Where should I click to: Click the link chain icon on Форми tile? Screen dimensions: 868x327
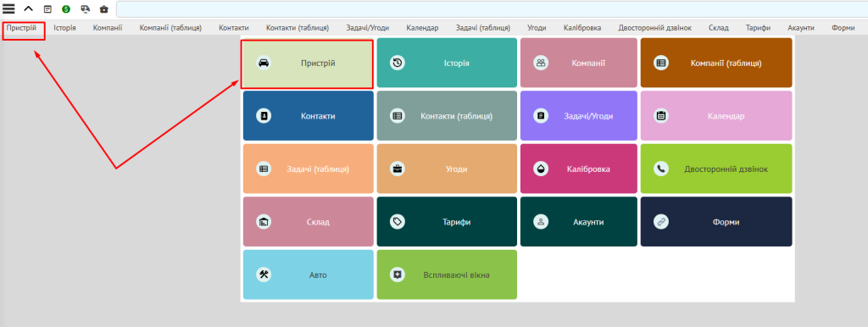click(661, 222)
